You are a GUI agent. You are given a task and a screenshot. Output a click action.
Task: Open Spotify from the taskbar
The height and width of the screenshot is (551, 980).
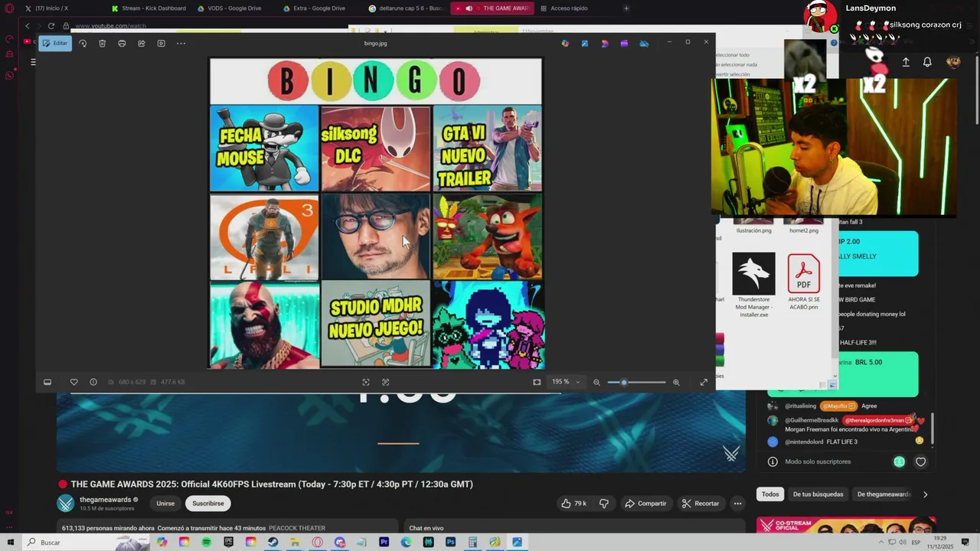coord(207,543)
